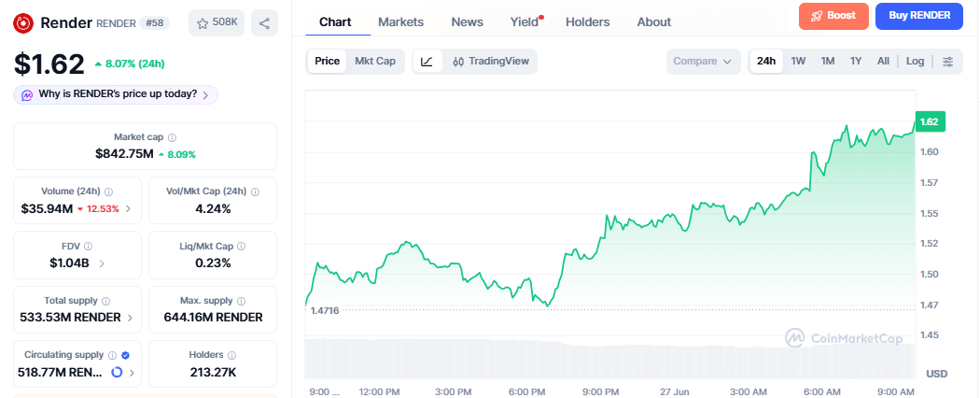Show Vol/Mkt Cap info icon

255,192
